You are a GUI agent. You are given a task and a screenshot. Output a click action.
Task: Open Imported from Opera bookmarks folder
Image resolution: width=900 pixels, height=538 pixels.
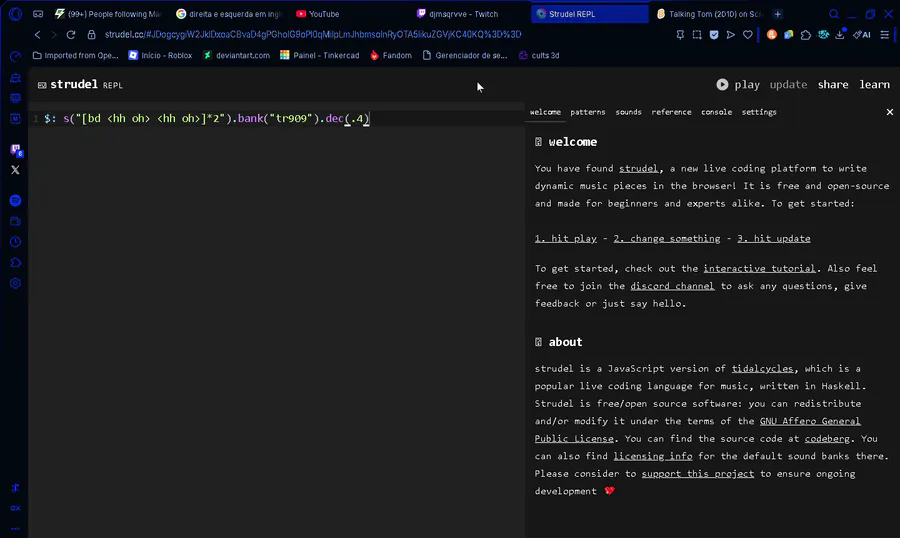[x=75, y=55]
